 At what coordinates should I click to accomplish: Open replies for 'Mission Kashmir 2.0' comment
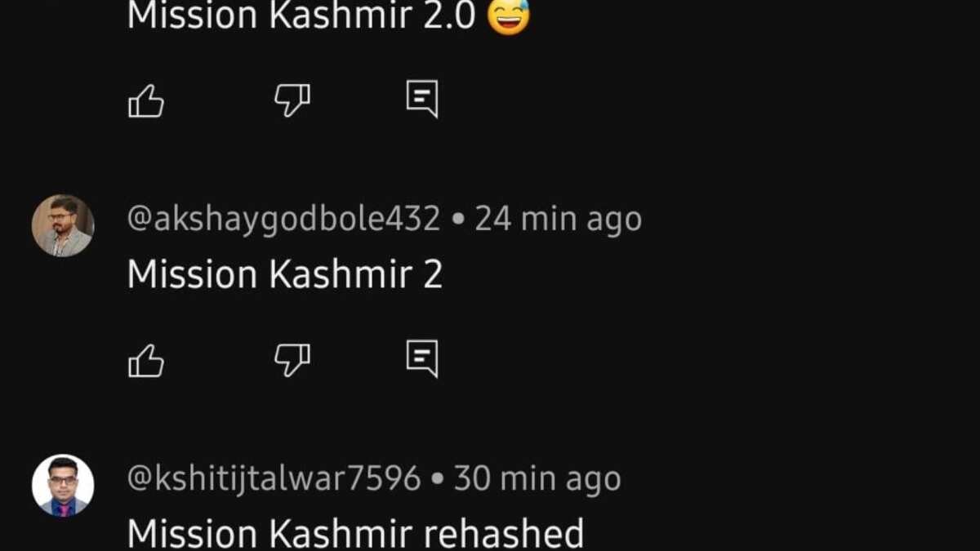(422, 100)
